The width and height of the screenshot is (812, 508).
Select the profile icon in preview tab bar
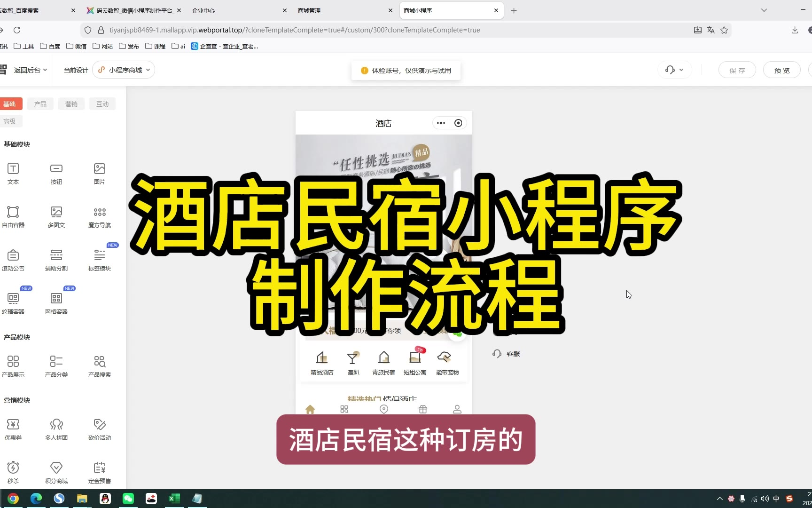pyautogui.click(x=457, y=409)
